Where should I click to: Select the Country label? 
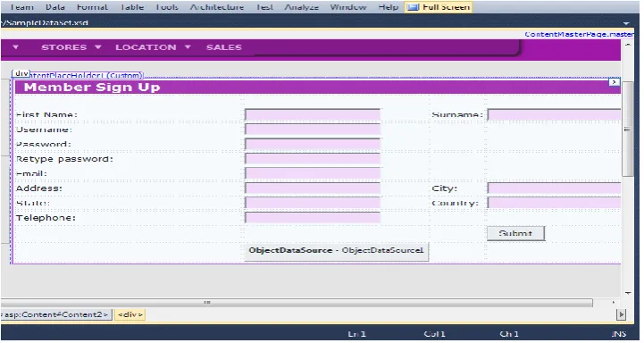click(455, 203)
